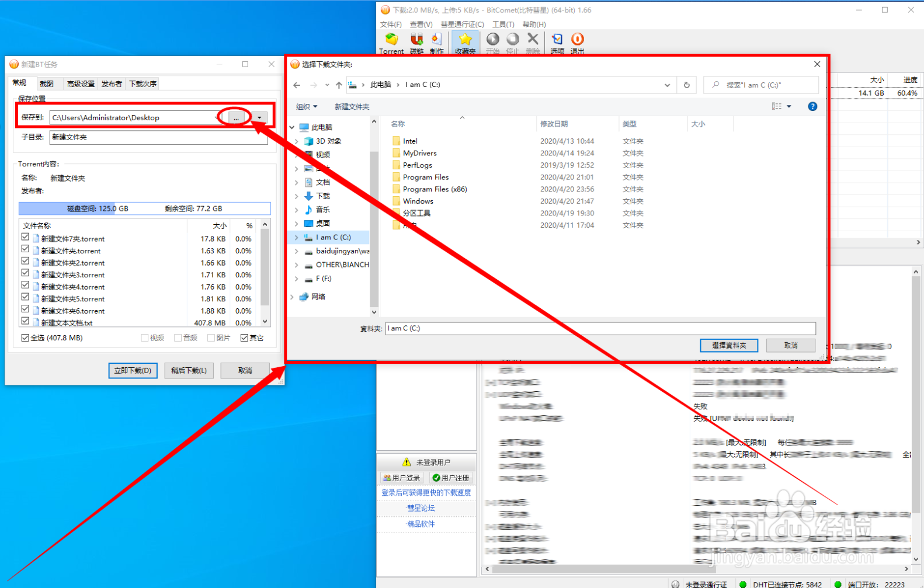Click the 資料夾 name input field
Viewport: 924px width, 588px height.
(x=600, y=328)
